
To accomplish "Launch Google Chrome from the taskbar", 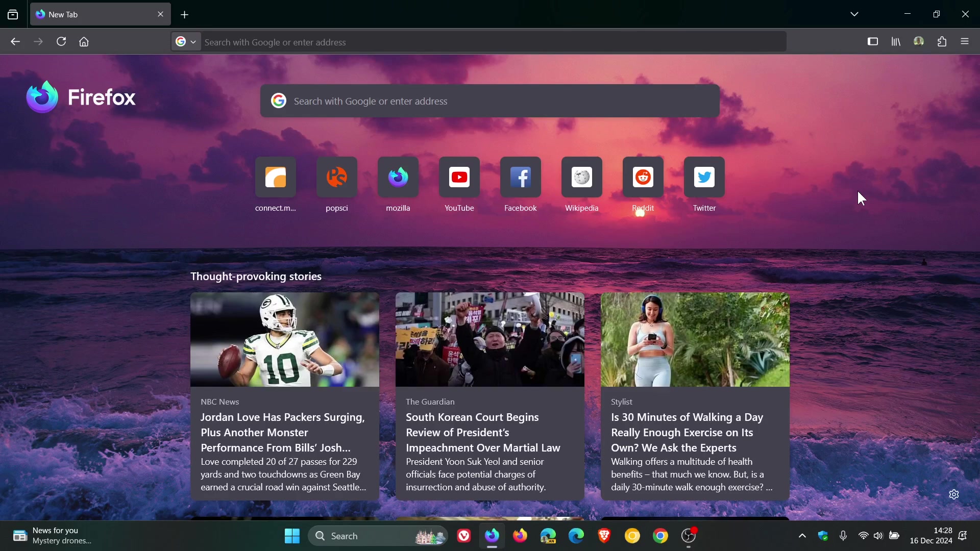I will [660, 536].
